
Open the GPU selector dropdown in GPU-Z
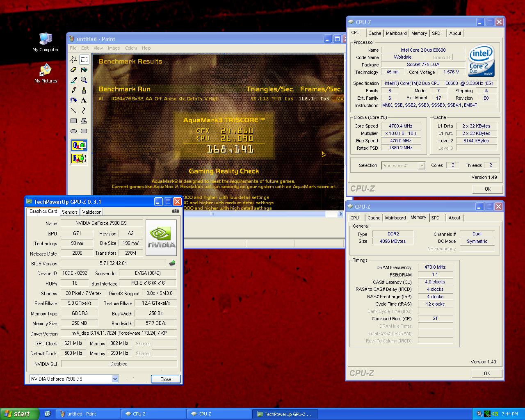tap(115, 379)
